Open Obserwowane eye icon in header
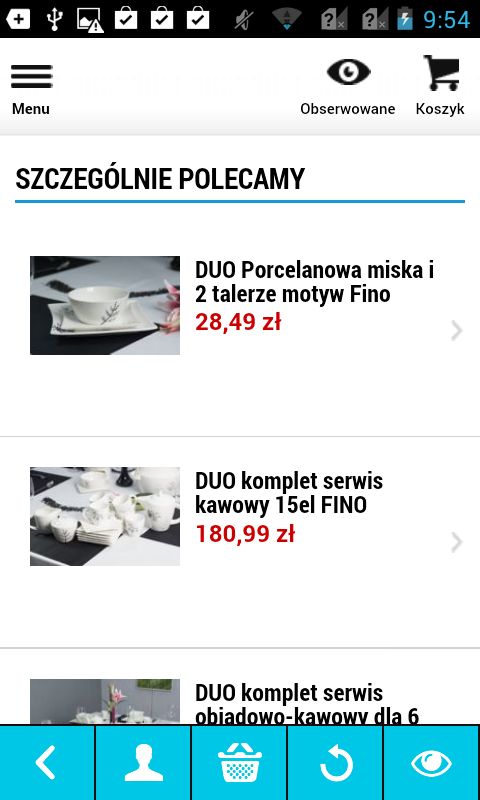 (x=348, y=71)
